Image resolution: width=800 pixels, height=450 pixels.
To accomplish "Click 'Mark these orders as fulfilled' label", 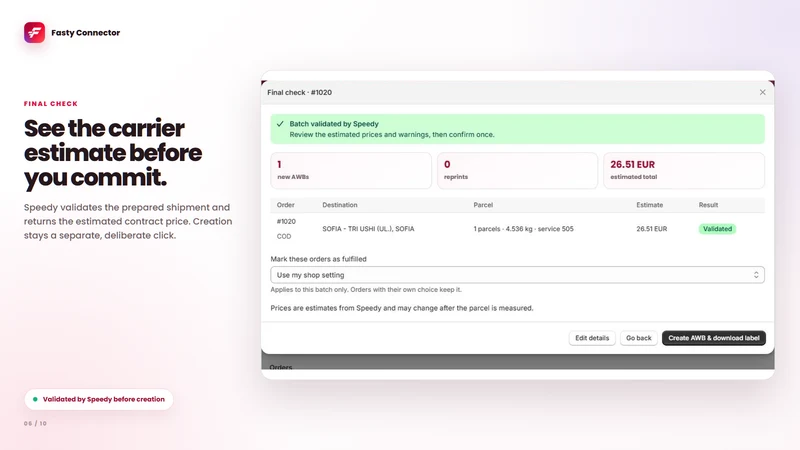I will pyautogui.click(x=318, y=259).
